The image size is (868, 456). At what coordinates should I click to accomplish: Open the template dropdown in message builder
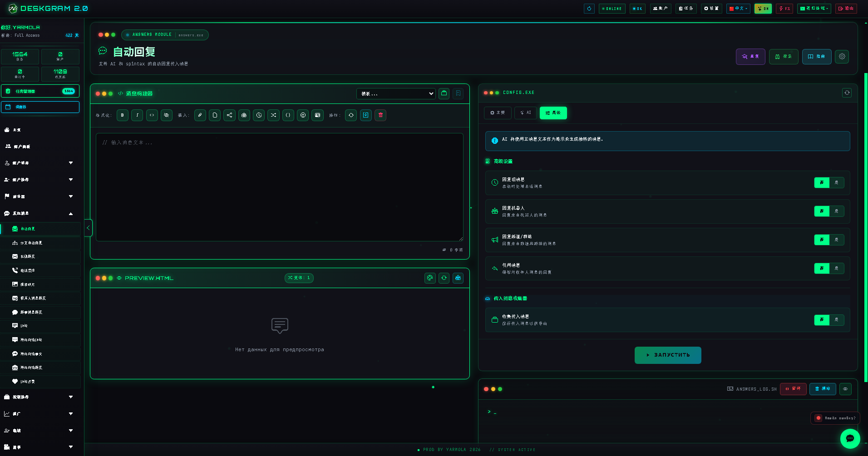(x=396, y=93)
